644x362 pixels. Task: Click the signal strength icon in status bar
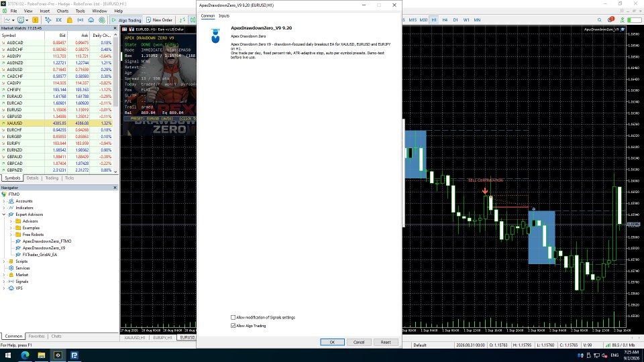pyautogui.click(x=608, y=345)
